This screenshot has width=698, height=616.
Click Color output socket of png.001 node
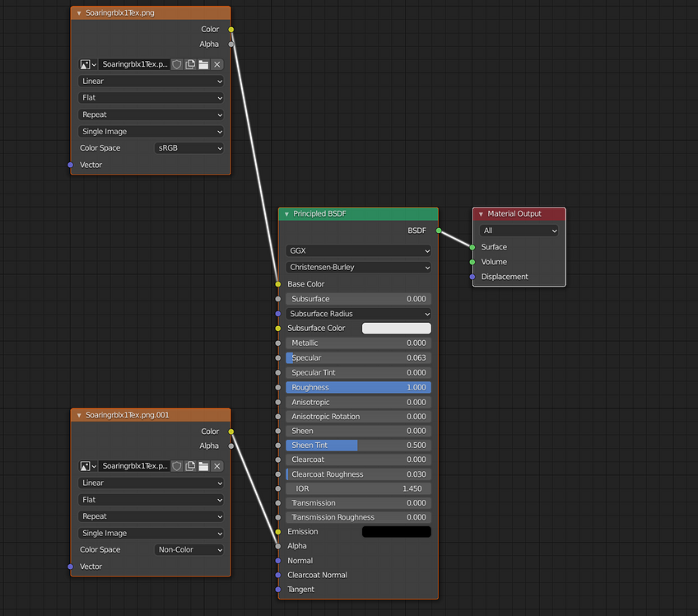click(x=231, y=432)
